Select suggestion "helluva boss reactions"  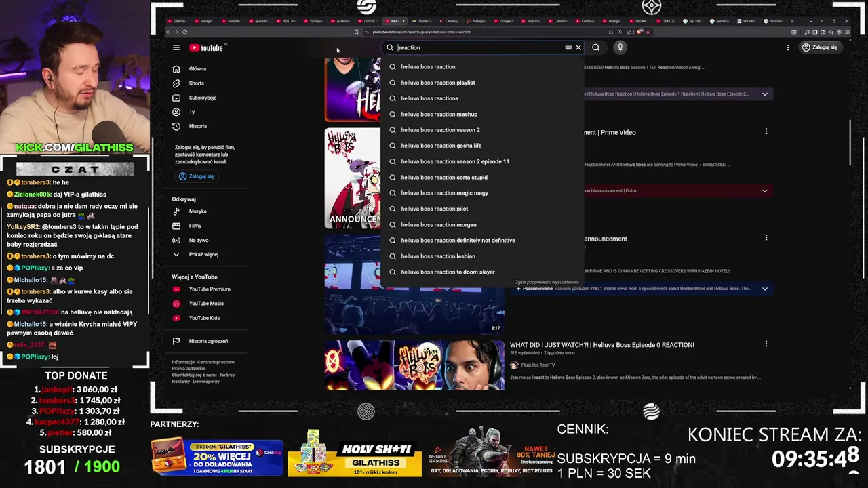[482, 98]
